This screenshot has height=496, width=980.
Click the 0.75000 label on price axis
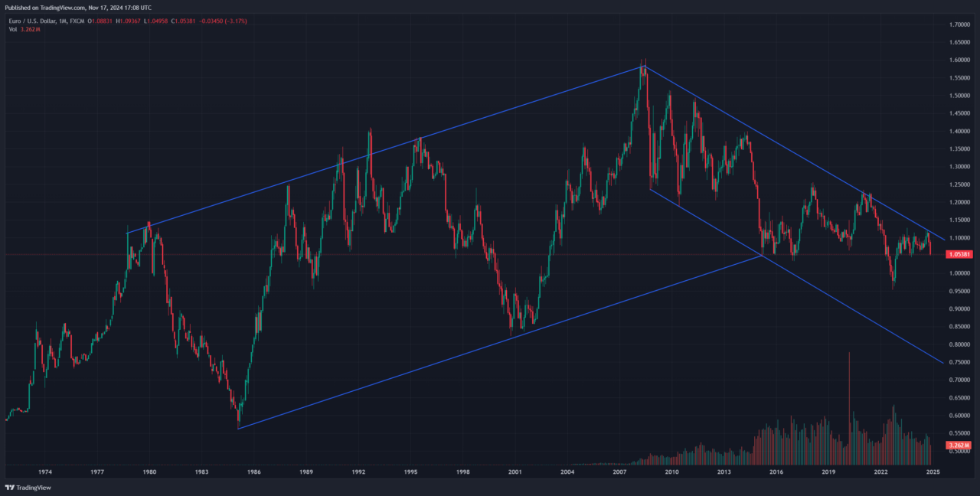[x=960, y=362]
